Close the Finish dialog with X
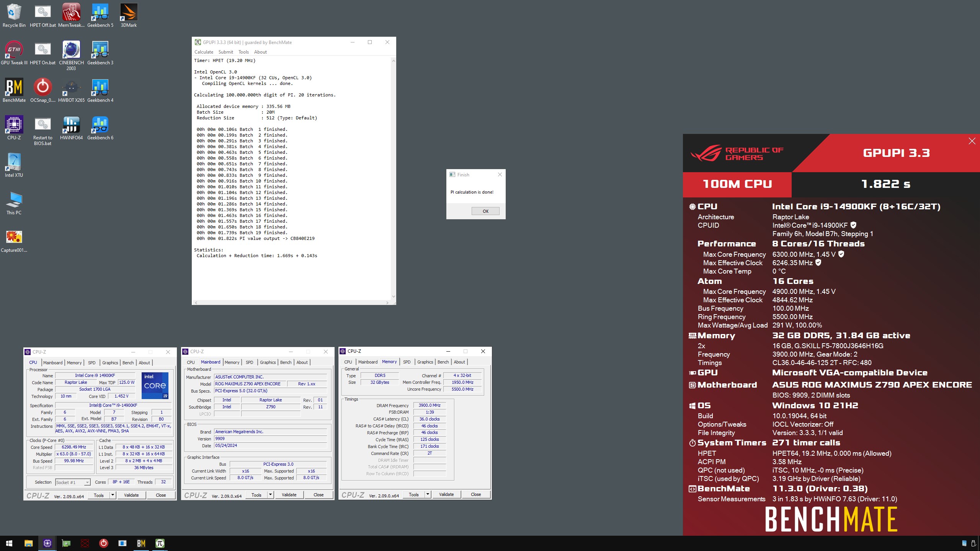This screenshot has height=551, width=980. (x=500, y=174)
